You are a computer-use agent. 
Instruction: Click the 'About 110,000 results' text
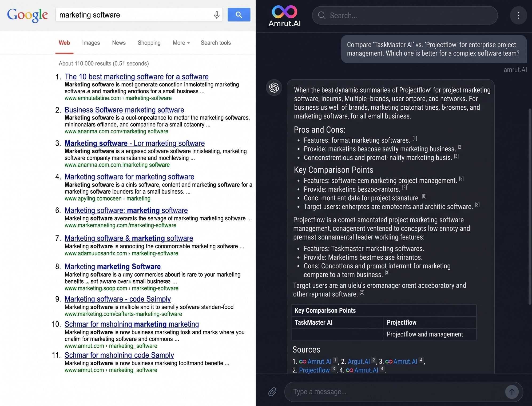104,63
